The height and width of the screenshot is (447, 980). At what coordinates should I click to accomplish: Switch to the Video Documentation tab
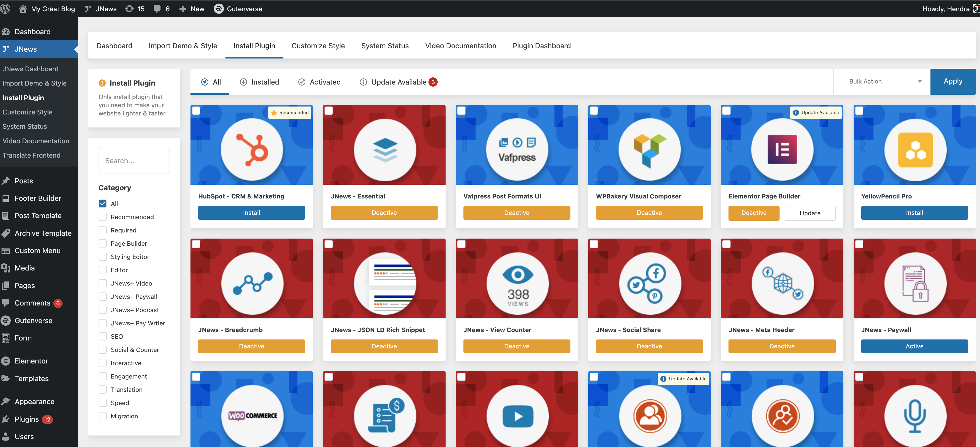[x=461, y=46]
